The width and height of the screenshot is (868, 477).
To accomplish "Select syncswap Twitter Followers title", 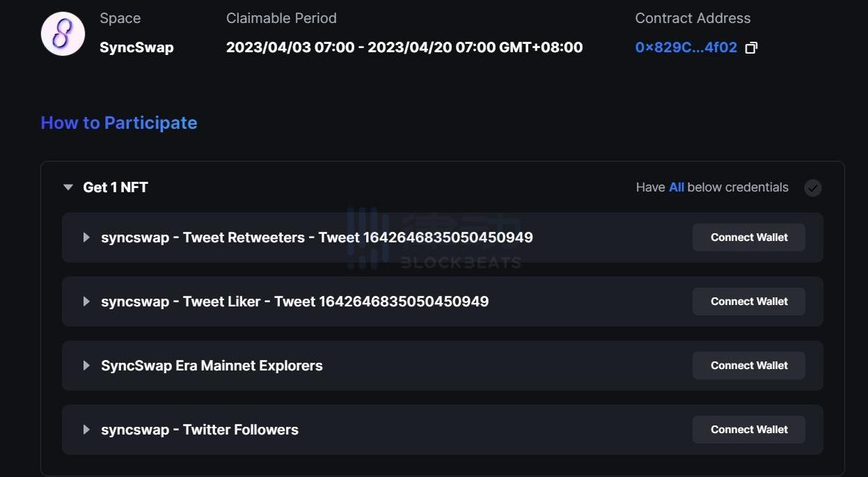I will (x=200, y=430).
